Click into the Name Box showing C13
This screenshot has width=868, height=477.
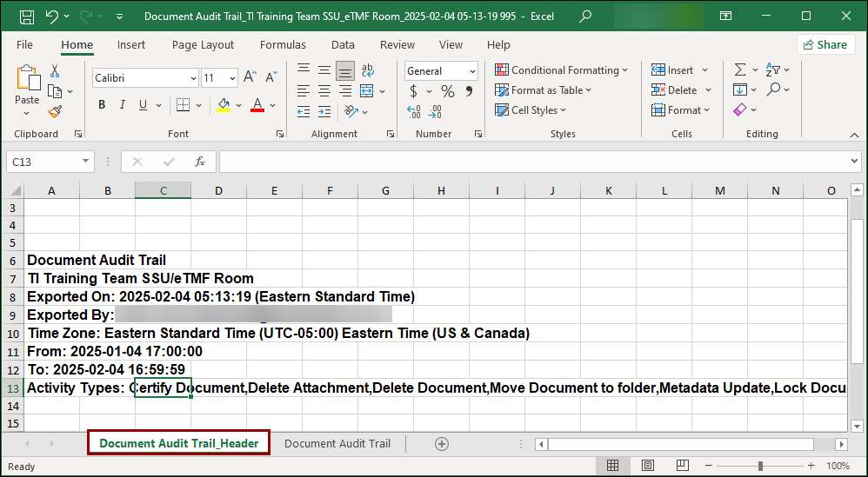[43, 162]
